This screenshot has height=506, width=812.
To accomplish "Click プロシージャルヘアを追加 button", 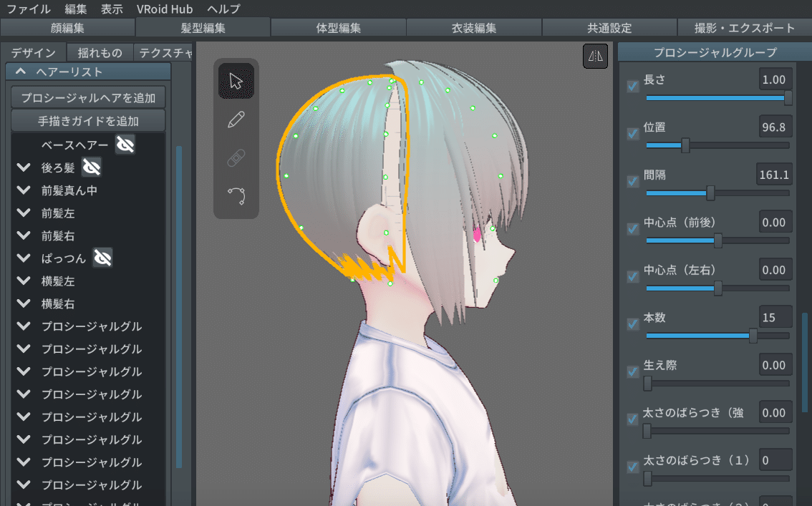I will 88,97.
